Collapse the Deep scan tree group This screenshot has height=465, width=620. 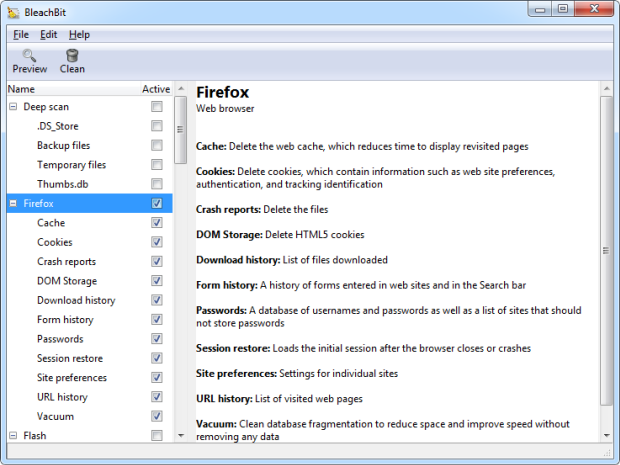tap(13, 106)
